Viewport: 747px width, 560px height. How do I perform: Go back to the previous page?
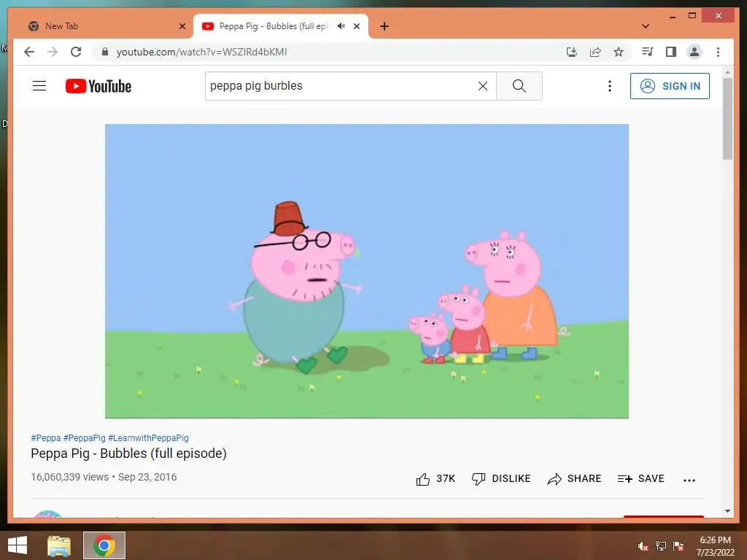[x=29, y=52]
